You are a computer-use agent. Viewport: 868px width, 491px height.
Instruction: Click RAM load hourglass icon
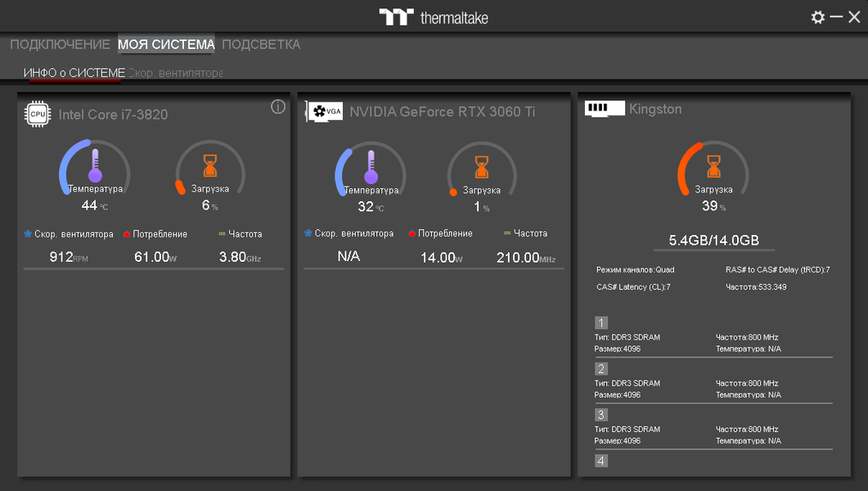(x=713, y=166)
